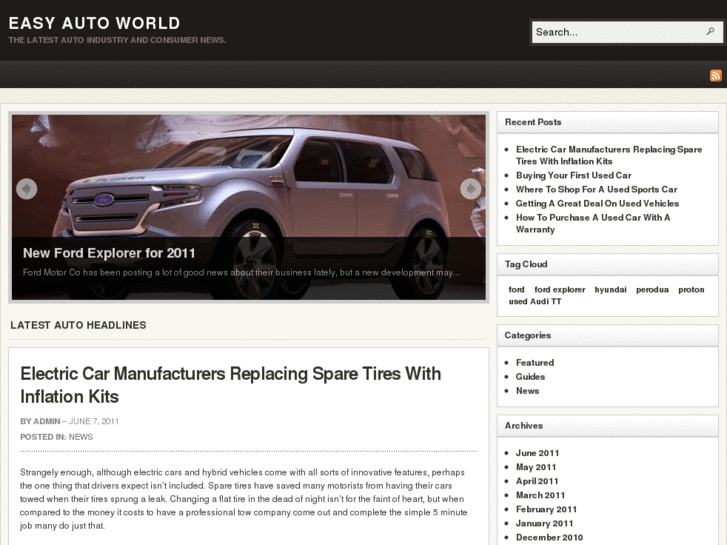Select the ford tag
This screenshot has height=545, width=727.
517,289
